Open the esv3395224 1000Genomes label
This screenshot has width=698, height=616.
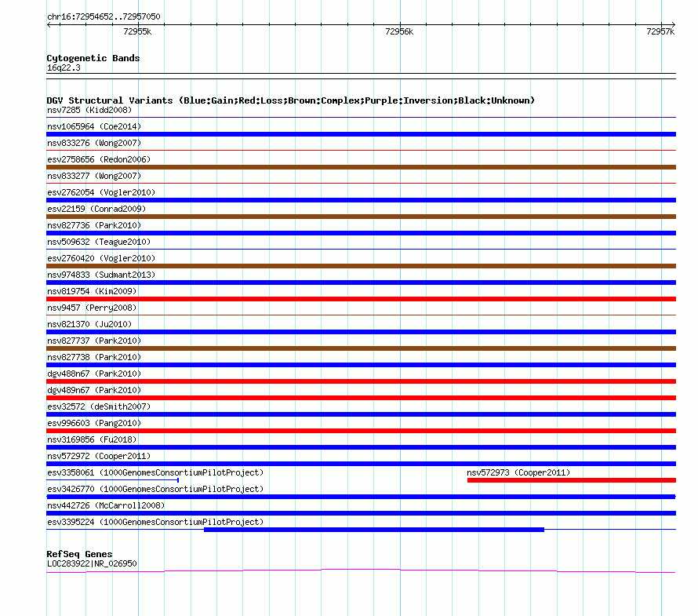[x=155, y=522]
